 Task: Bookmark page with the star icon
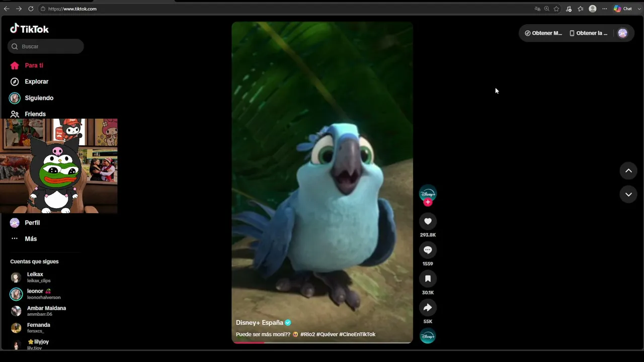pyautogui.click(x=556, y=9)
